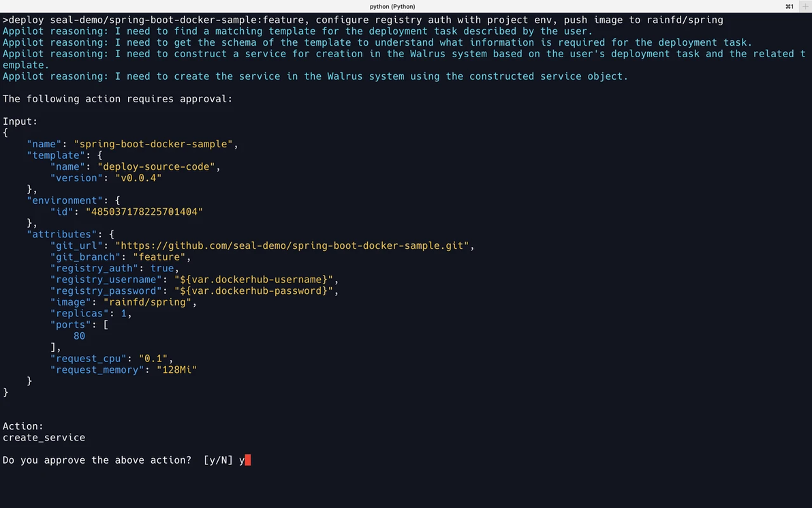Click the rainfd/spring image value

(x=147, y=302)
